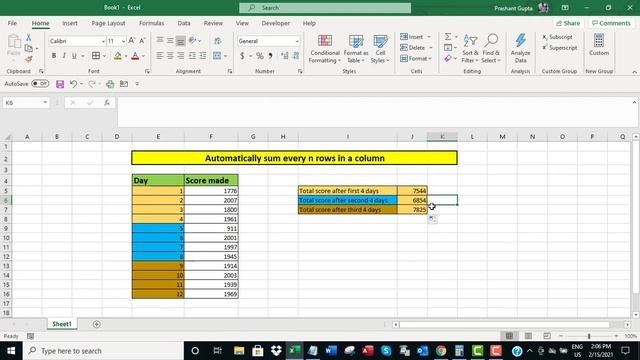
Task: Click the Save icon in quick access toolbar
Action: pos(60,84)
